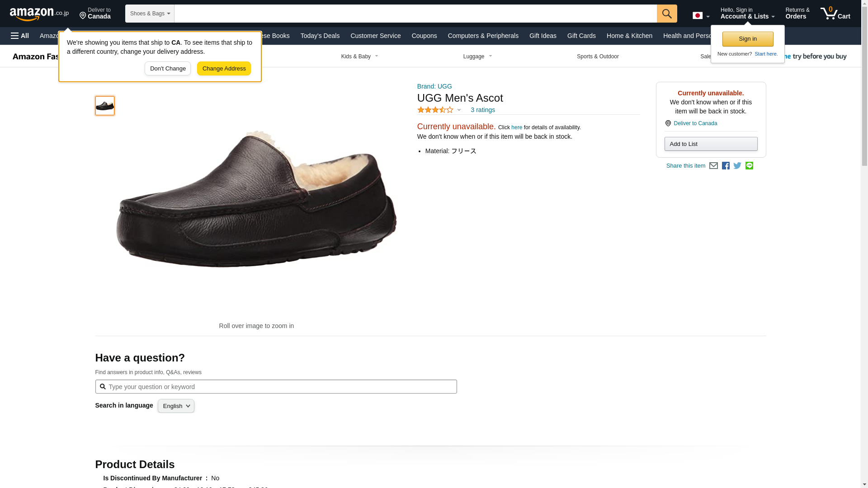The image size is (868, 488).
Task: Go to Amazon.co.jp home logo
Action: click(39, 14)
